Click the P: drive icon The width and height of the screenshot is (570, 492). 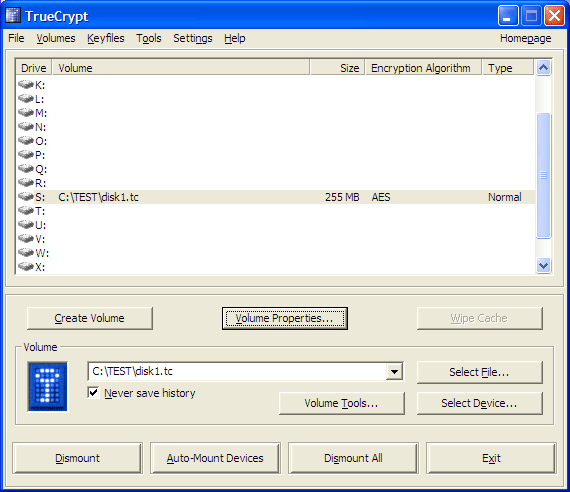click(26, 155)
